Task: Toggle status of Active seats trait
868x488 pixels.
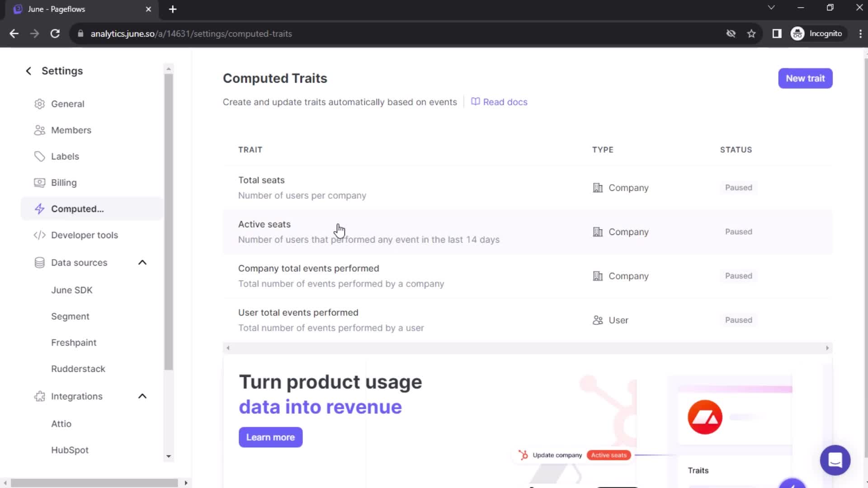Action: 739,232
